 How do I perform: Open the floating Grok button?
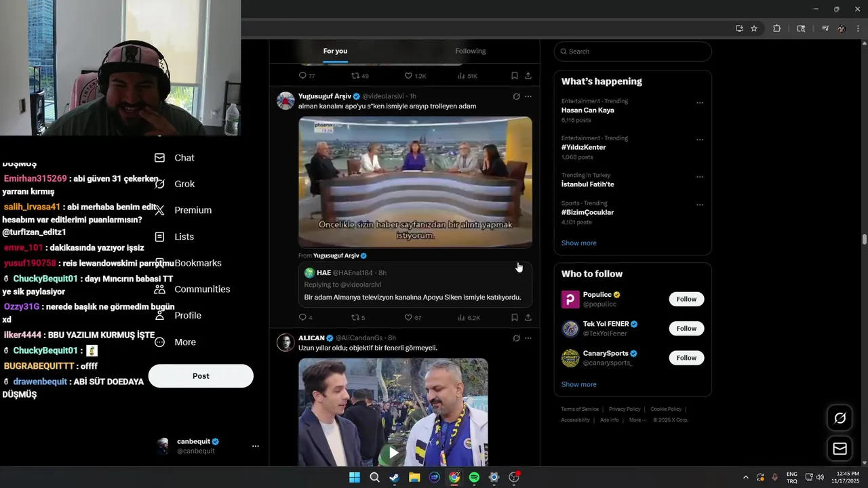pyautogui.click(x=840, y=418)
